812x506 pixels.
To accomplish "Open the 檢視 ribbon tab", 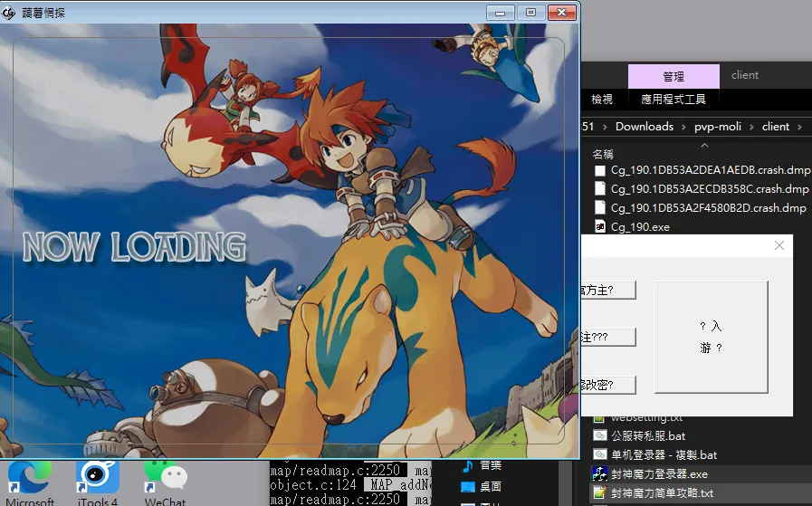I will point(602,99).
